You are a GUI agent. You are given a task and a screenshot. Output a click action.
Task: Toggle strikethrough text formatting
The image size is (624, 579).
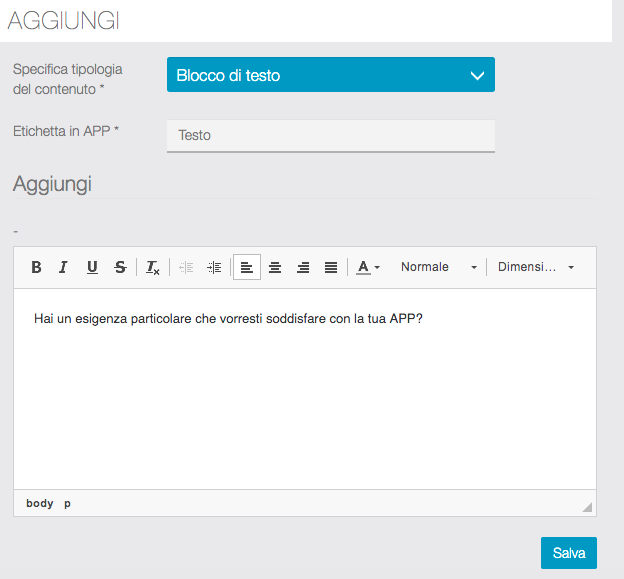(x=120, y=267)
